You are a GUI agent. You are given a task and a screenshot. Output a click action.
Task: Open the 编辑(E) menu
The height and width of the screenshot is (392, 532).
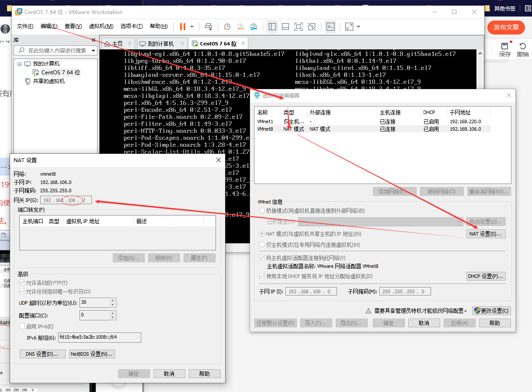click(x=49, y=26)
